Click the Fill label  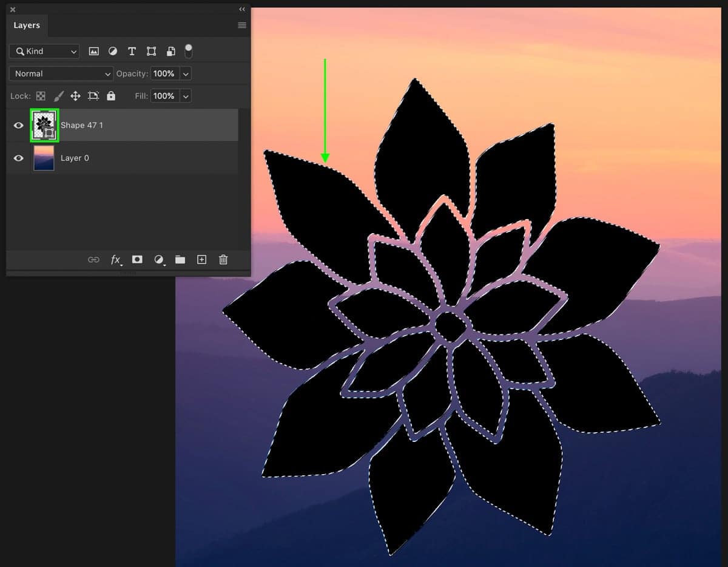[x=141, y=96]
